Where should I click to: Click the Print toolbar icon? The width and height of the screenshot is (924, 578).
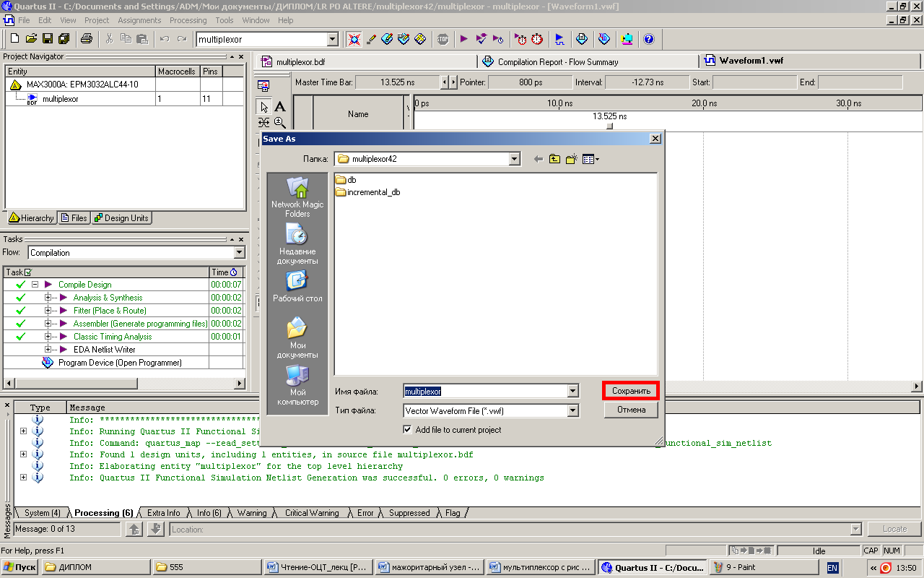click(x=87, y=38)
